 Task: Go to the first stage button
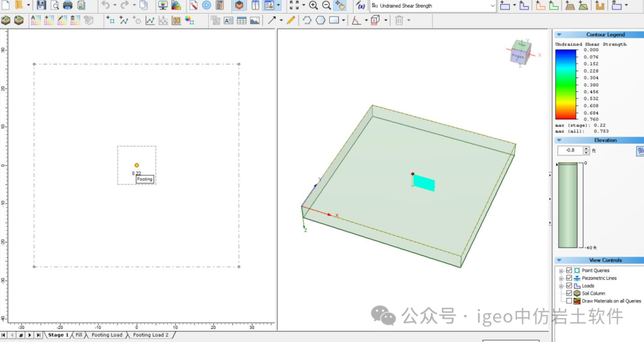[x=4, y=335]
